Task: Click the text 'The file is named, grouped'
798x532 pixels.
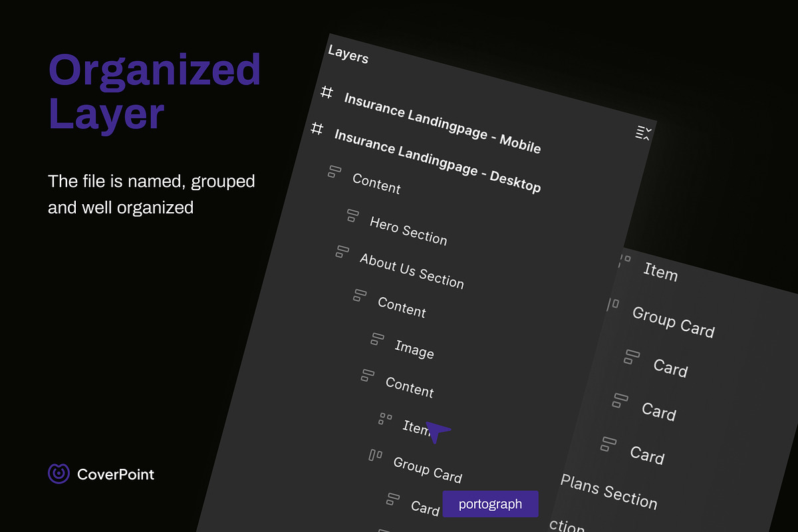Action: 152,181
